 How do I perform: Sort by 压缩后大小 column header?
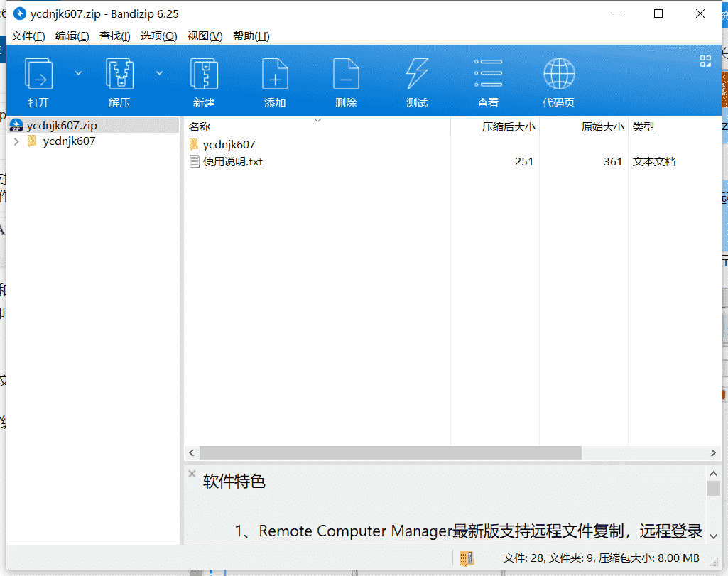[509, 126]
